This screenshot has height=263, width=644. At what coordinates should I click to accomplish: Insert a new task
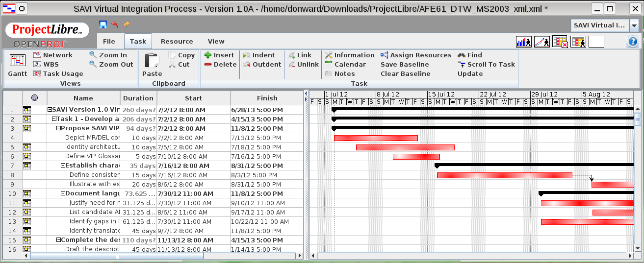coord(219,55)
